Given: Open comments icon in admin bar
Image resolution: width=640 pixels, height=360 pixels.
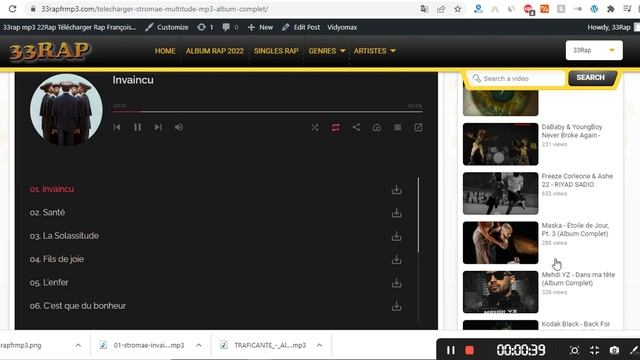Looking at the screenshot, I should coord(230,27).
